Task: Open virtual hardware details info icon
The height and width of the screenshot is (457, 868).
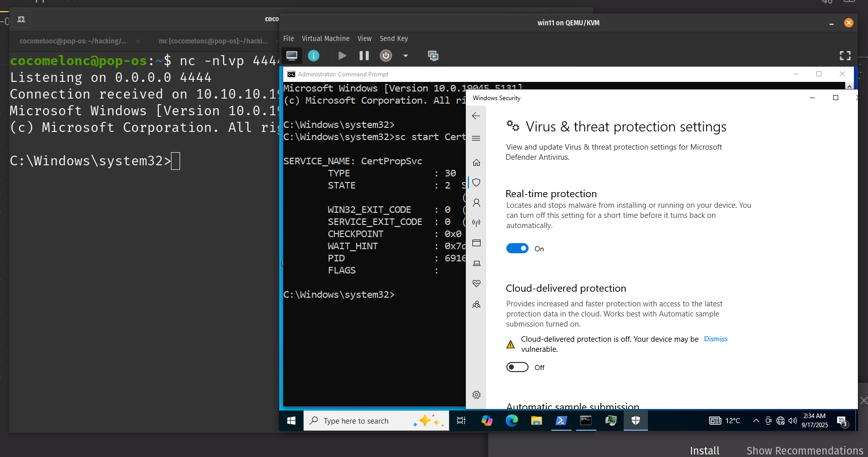Action: point(314,56)
